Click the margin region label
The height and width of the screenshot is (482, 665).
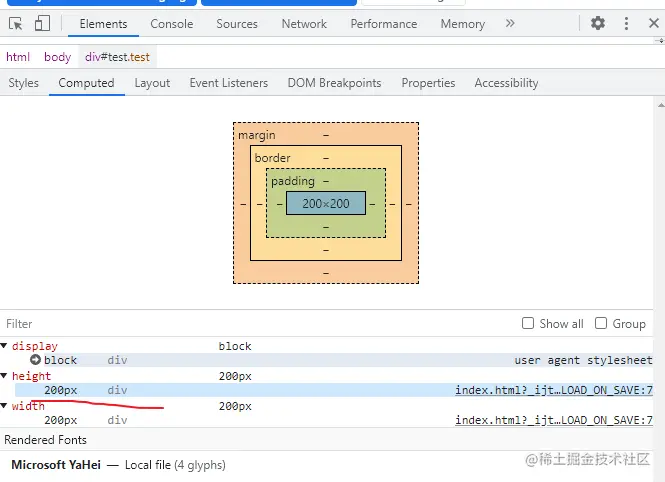click(x=257, y=136)
